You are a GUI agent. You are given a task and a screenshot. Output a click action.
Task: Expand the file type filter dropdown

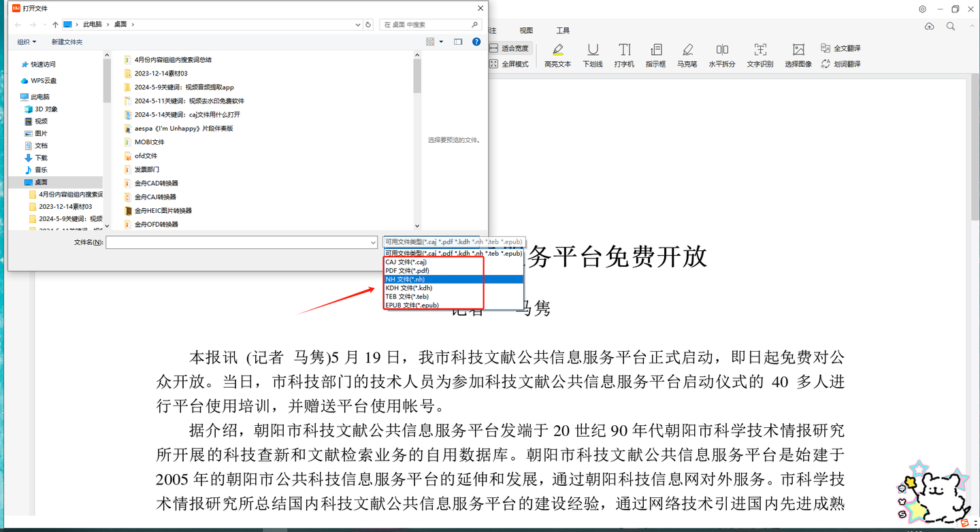(x=453, y=242)
